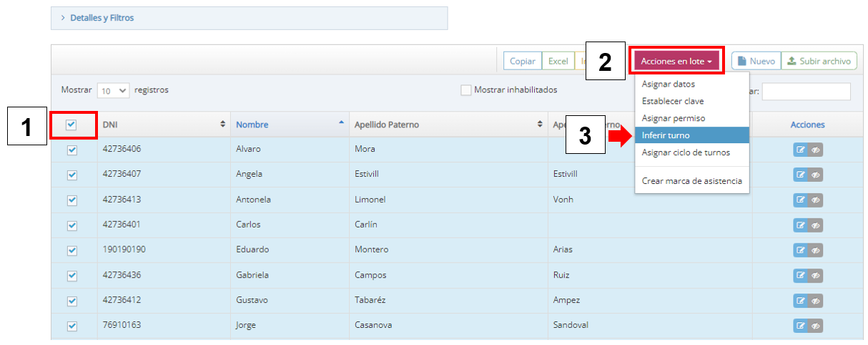Screen dimensions: 868x345
Task: Toggle the select-all checkbox in header
Action: pyautogui.click(x=71, y=125)
